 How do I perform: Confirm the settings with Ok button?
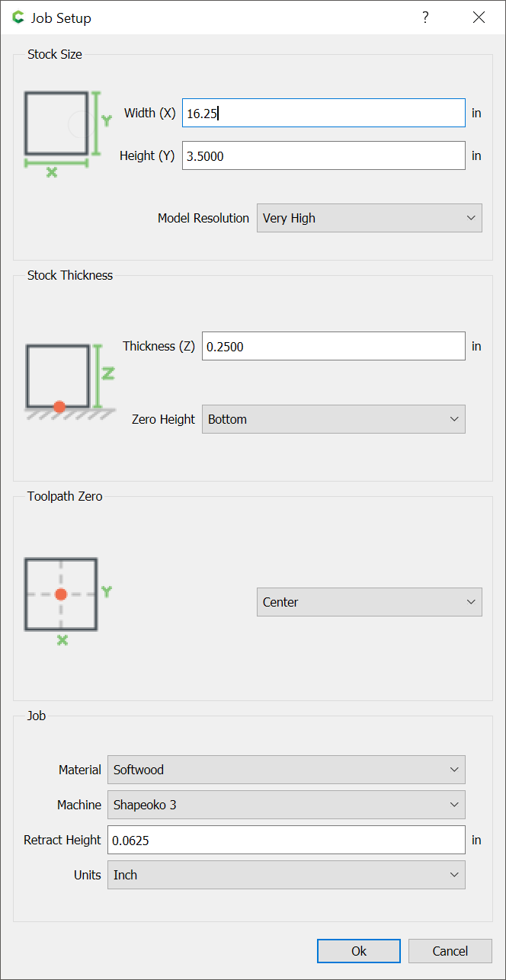click(359, 951)
